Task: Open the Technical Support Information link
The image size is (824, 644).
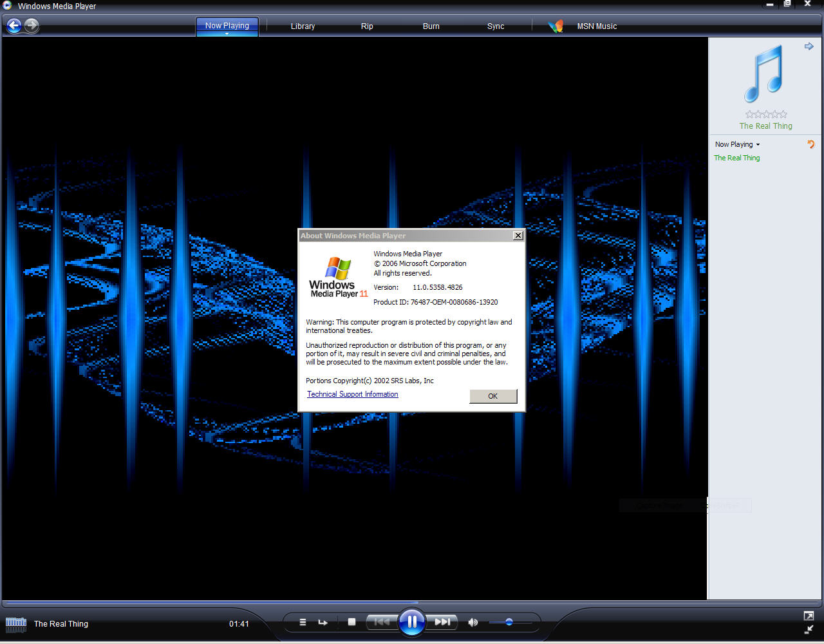Action: tap(353, 394)
